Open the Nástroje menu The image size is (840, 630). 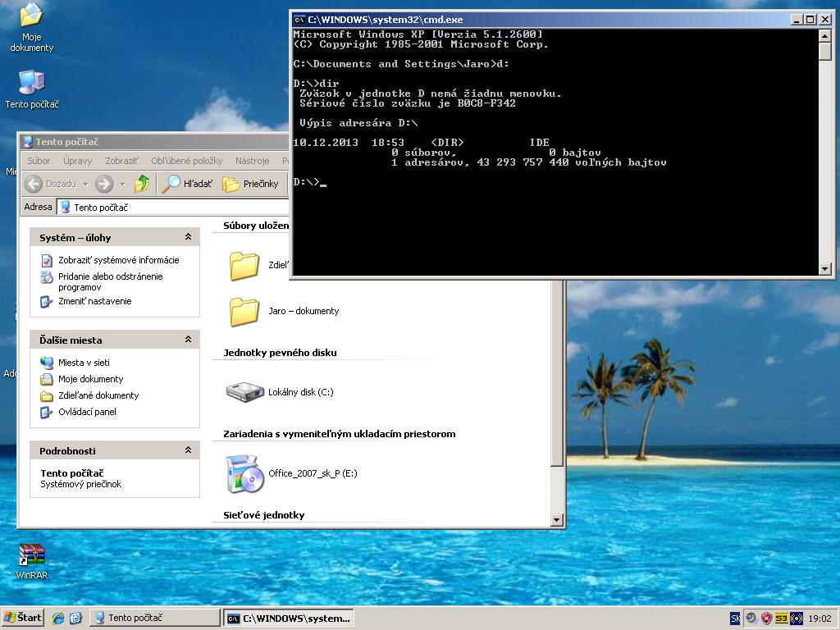[252, 161]
